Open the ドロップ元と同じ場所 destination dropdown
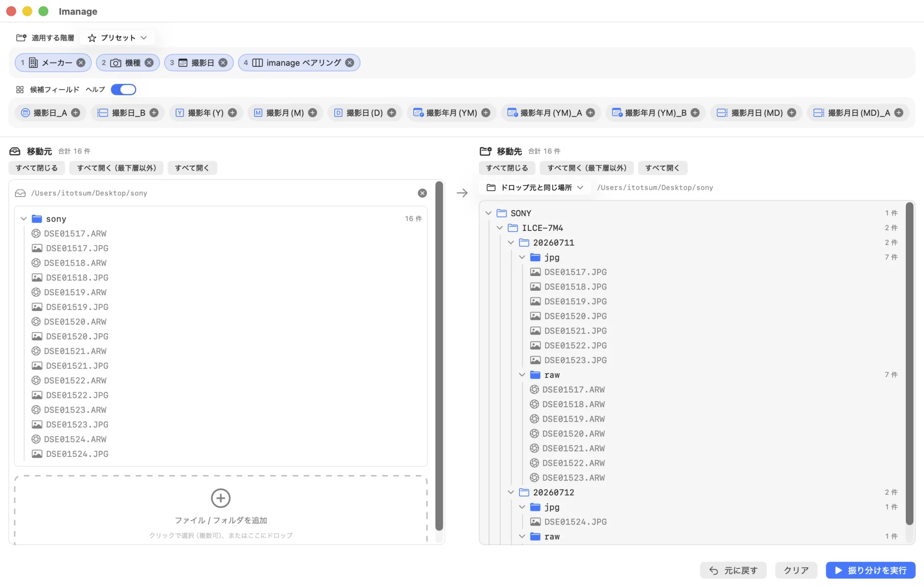The image size is (924, 587). click(535, 188)
